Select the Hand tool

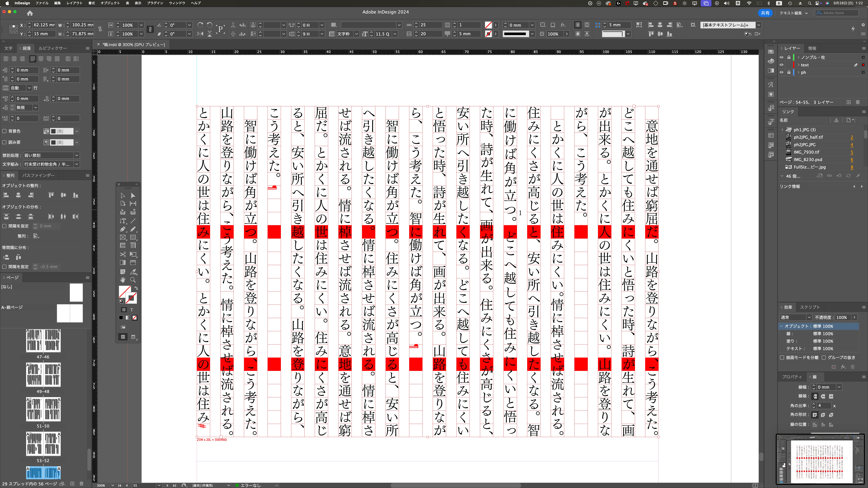[123, 280]
